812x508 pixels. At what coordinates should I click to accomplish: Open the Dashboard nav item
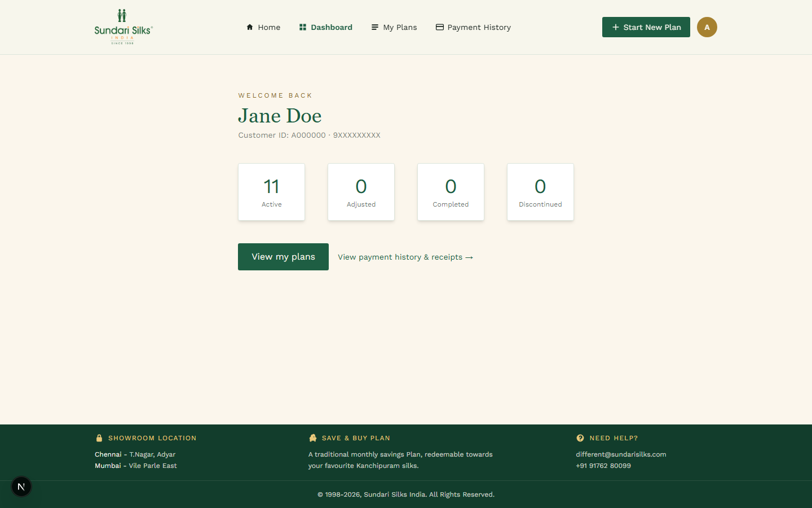(326, 27)
